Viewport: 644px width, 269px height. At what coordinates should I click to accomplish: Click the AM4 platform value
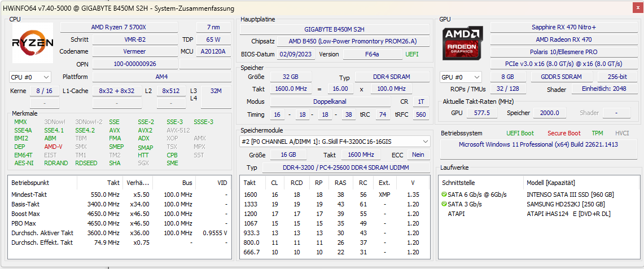coord(161,77)
